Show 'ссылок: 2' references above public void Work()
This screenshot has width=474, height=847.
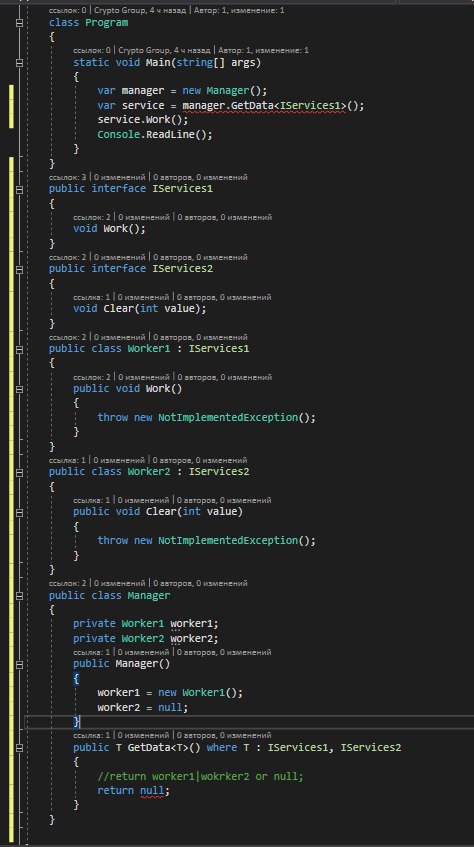(x=92, y=377)
